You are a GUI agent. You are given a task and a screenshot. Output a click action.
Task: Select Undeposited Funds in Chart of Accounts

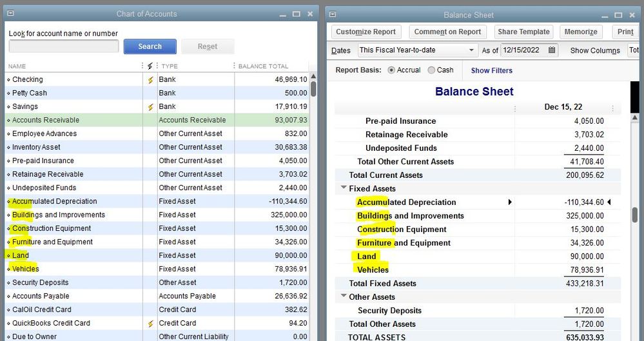(157, 188)
